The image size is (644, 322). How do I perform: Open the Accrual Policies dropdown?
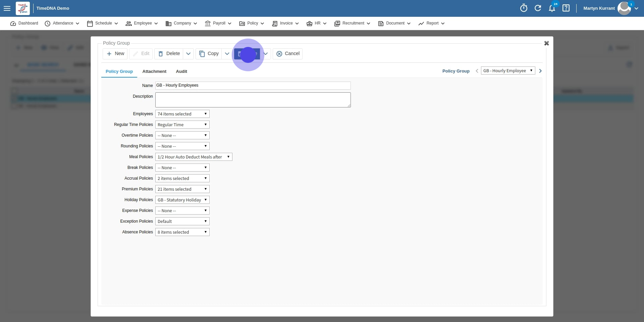click(182, 179)
